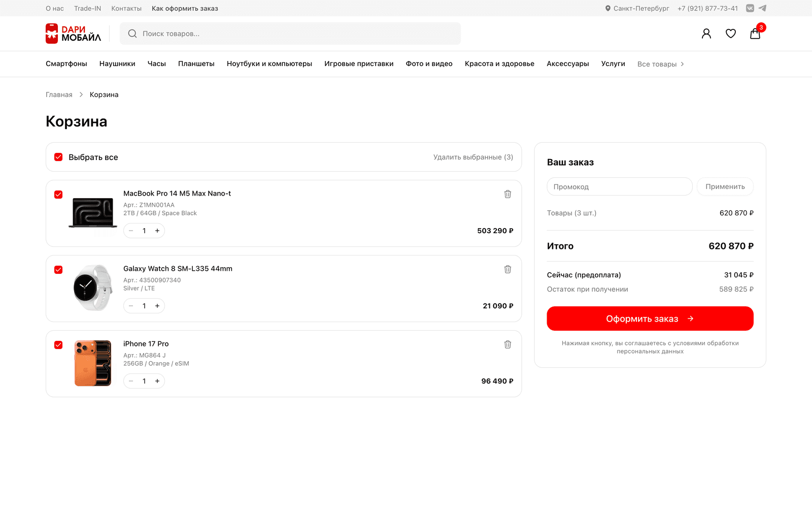Click the location pin icon
The width and height of the screenshot is (812, 508).
pos(608,8)
